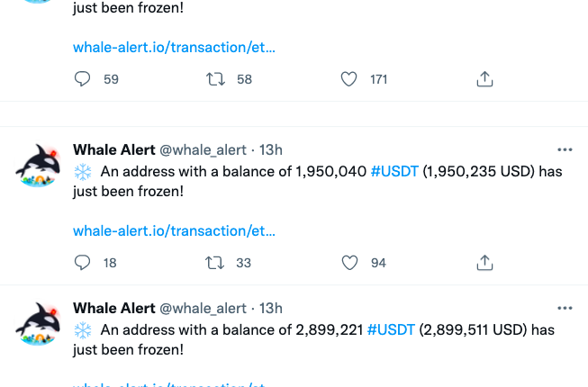
Task: Click #USDT hashtag in the 1,950,040 tweet
Action: pyautogui.click(x=394, y=171)
